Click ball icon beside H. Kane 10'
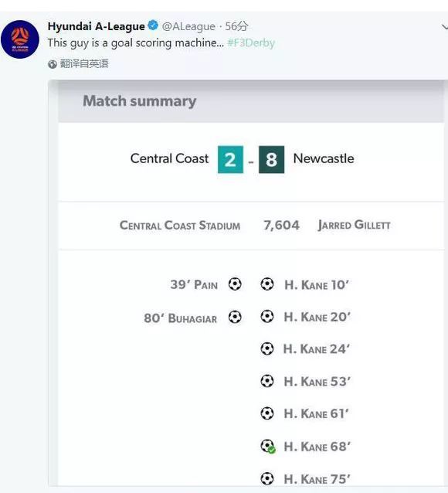This screenshot has width=448, height=493. coord(267,284)
